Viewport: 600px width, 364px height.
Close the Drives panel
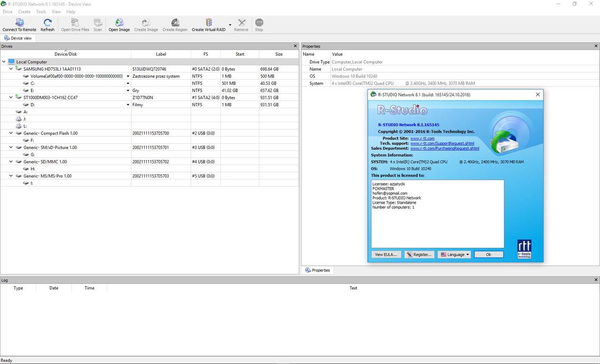point(295,46)
